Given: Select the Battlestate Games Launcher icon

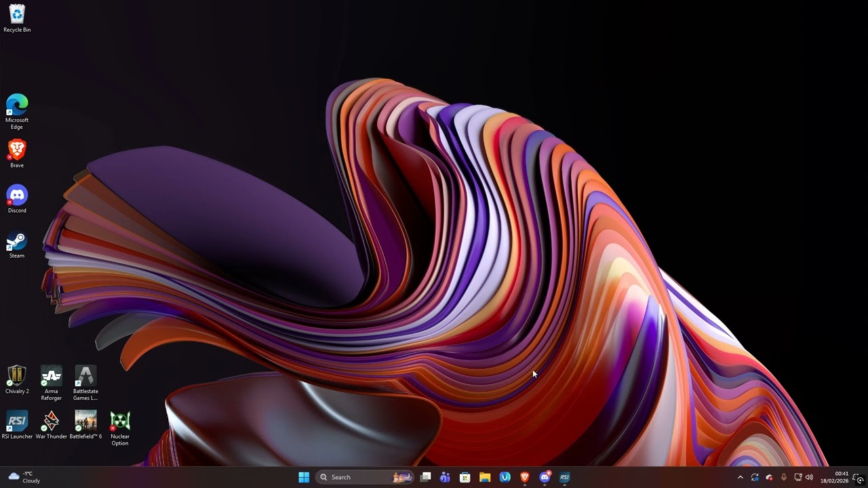Looking at the screenshot, I should (85, 383).
